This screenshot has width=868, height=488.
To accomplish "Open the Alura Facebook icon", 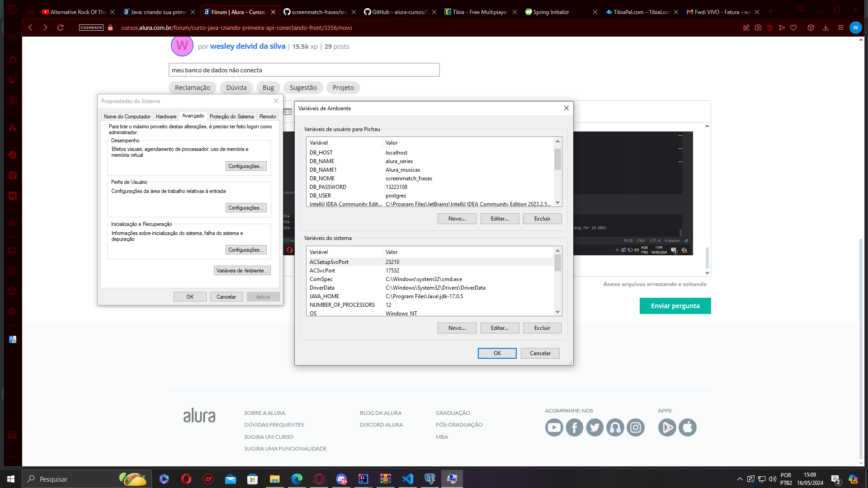I will click(574, 427).
